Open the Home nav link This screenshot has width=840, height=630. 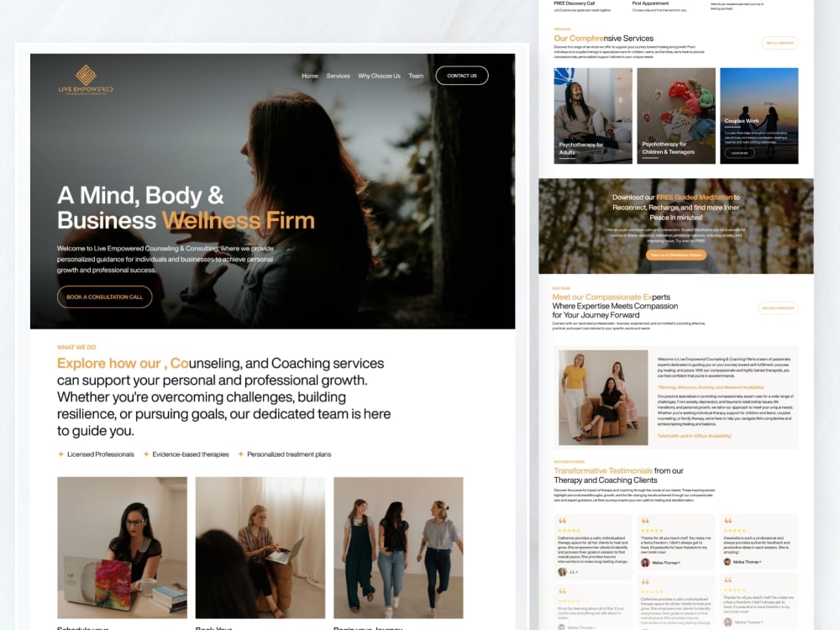click(310, 76)
